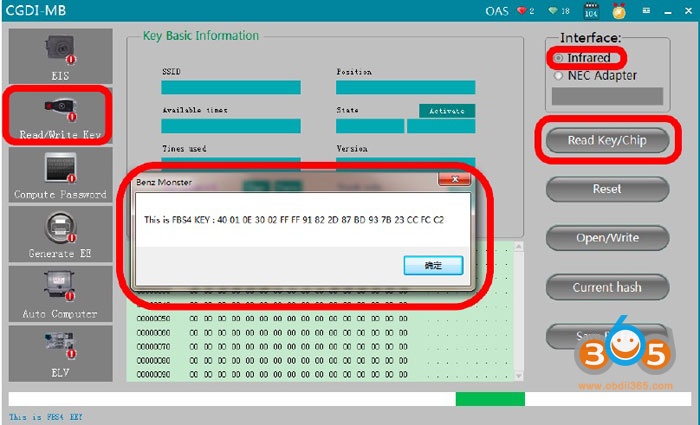Open the EIS module
This screenshot has width=700, height=425.
point(60,56)
